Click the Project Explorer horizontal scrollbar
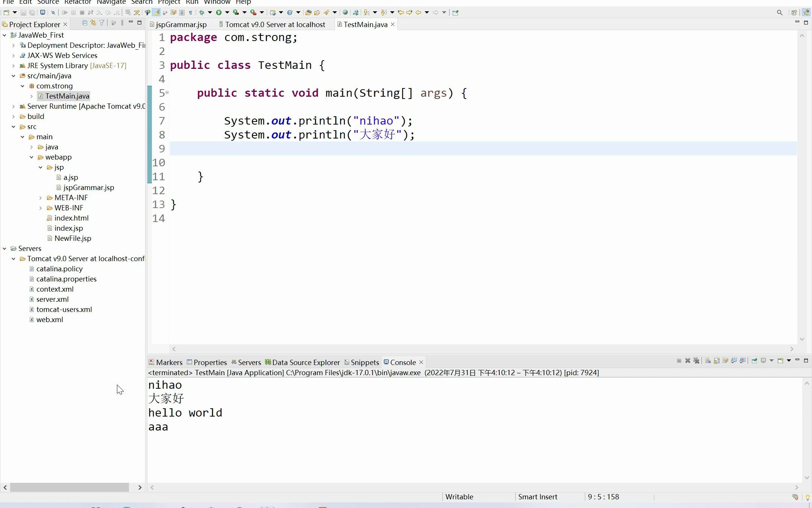 (70, 487)
